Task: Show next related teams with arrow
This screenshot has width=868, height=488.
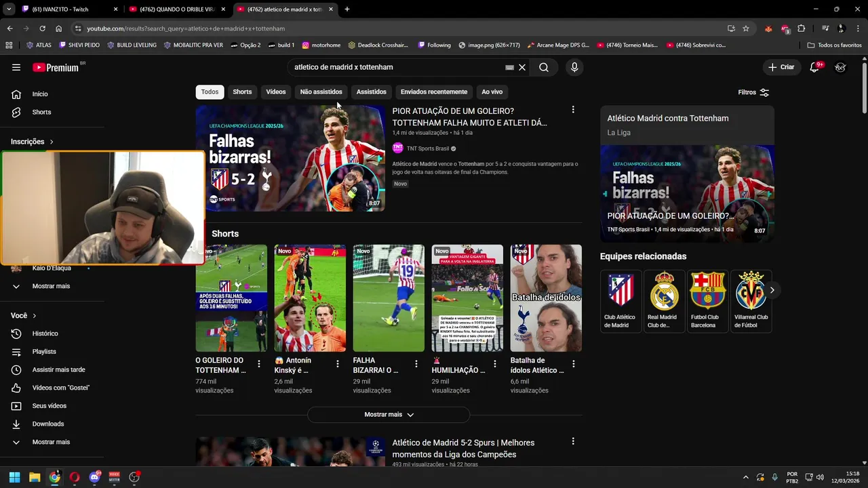Action: click(x=772, y=290)
